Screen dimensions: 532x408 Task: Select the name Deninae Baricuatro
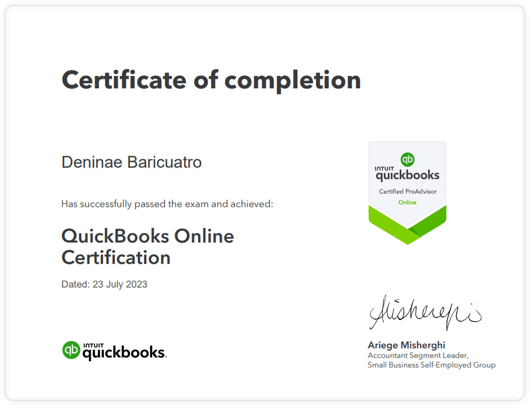[x=131, y=162]
